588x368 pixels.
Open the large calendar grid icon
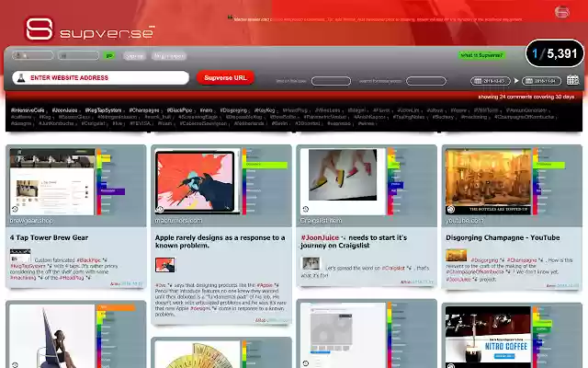click(572, 80)
